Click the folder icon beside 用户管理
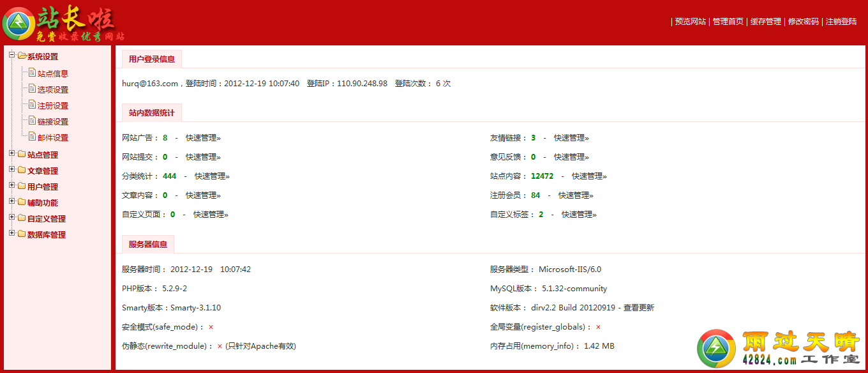The width and height of the screenshot is (868, 373). click(x=22, y=187)
